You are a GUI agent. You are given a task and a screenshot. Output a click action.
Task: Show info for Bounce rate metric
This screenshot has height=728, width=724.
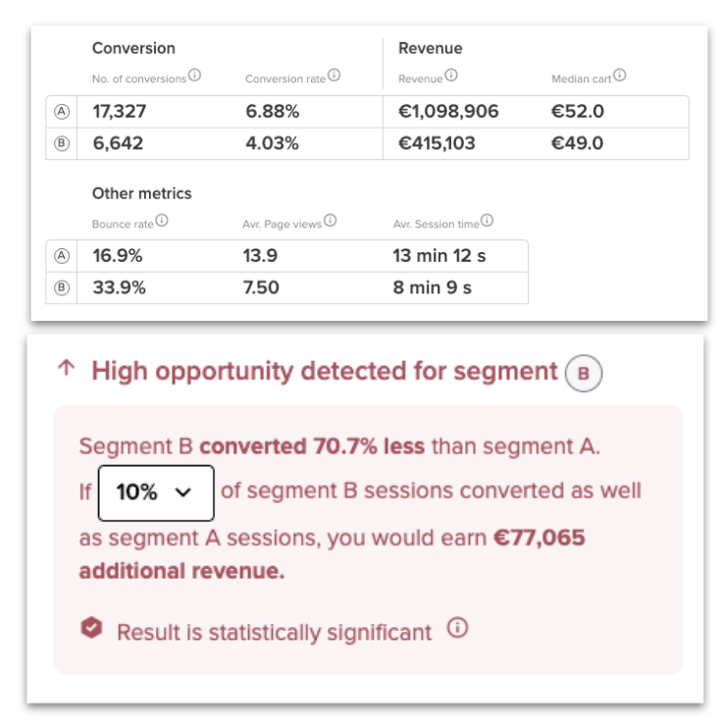click(x=162, y=220)
